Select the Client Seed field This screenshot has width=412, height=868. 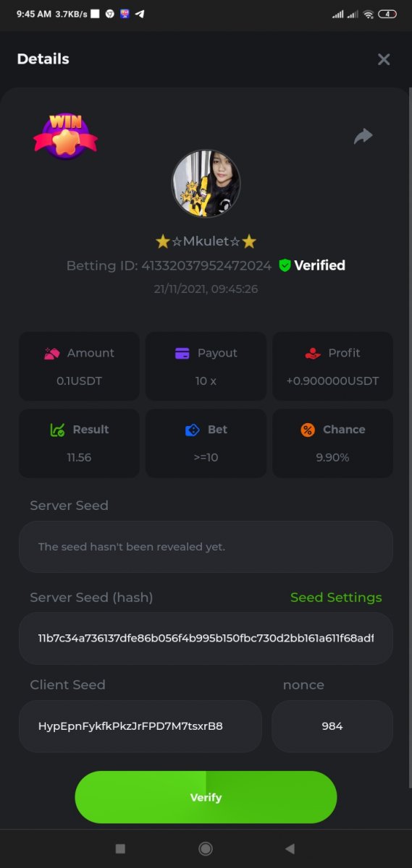coord(140,726)
